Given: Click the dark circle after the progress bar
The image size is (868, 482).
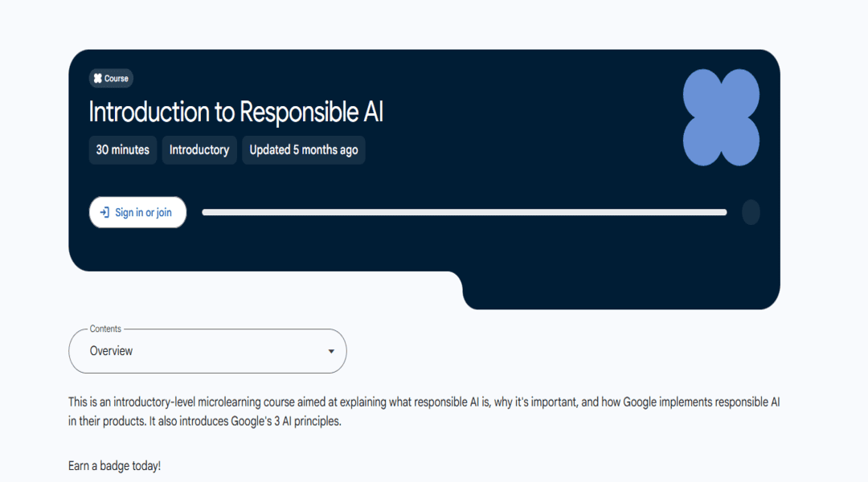Looking at the screenshot, I should click(751, 212).
